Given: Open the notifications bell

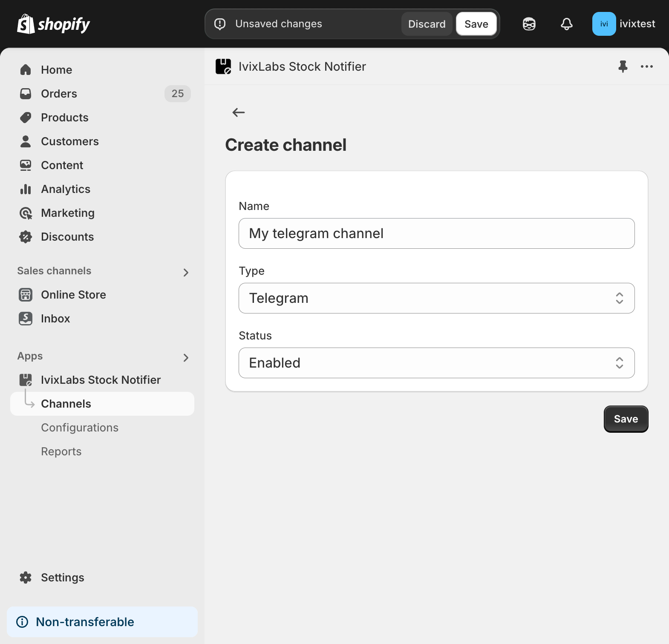Looking at the screenshot, I should 566,24.
